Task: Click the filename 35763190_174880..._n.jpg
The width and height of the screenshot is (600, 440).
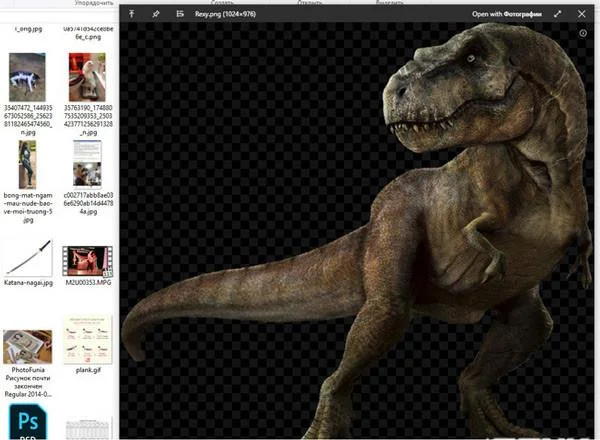Action: point(88,120)
